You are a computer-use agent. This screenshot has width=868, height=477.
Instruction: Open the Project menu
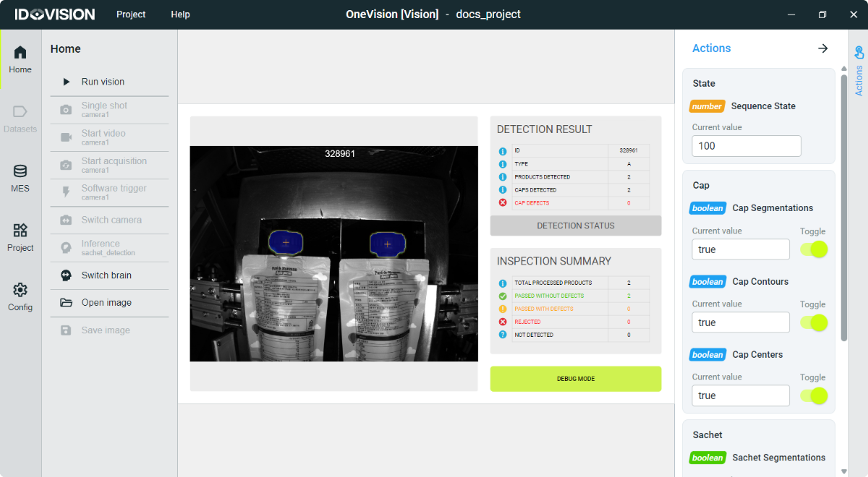[x=131, y=14]
